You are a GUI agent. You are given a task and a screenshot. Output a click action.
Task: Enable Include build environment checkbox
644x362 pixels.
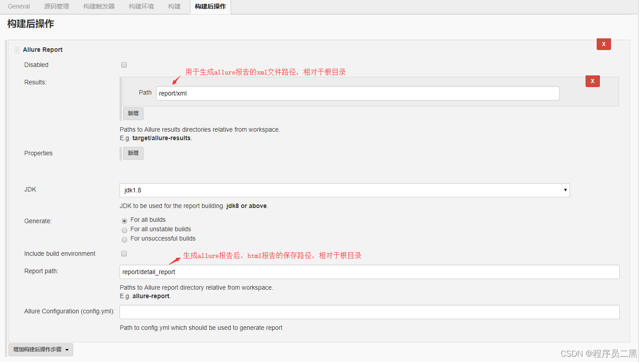pos(124,254)
